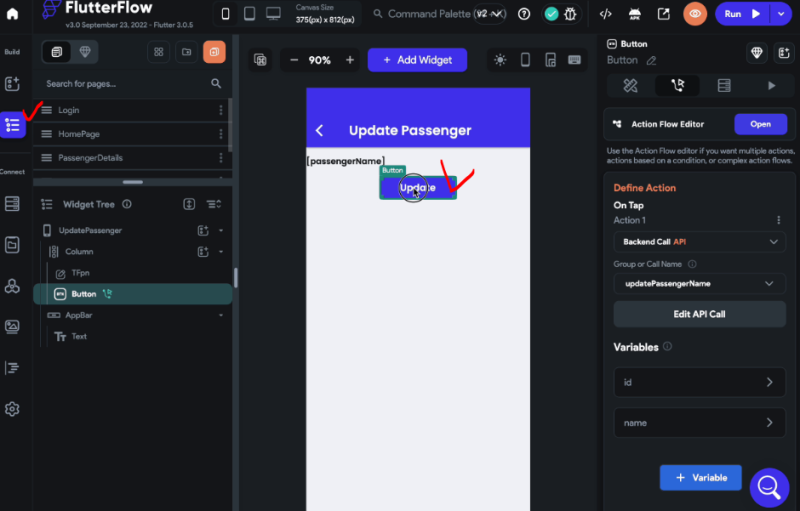Expand the Run button dropdown arrow

pos(781,14)
